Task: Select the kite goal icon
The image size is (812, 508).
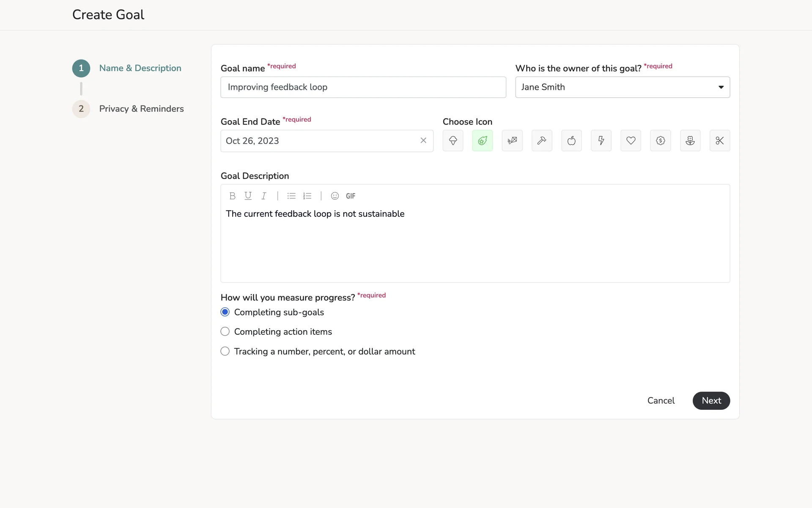Action: point(512,141)
